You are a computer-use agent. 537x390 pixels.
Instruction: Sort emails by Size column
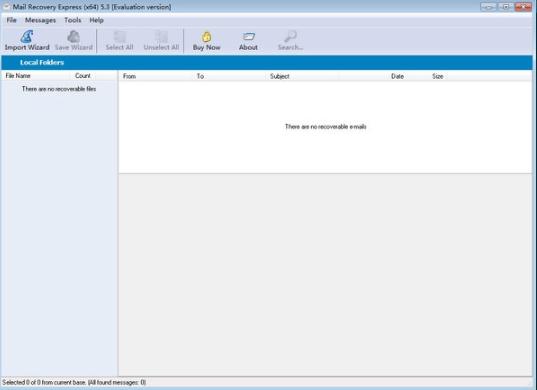click(x=438, y=76)
